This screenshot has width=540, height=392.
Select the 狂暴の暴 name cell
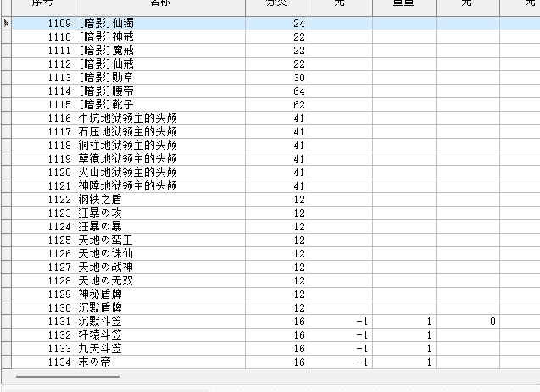(160, 227)
